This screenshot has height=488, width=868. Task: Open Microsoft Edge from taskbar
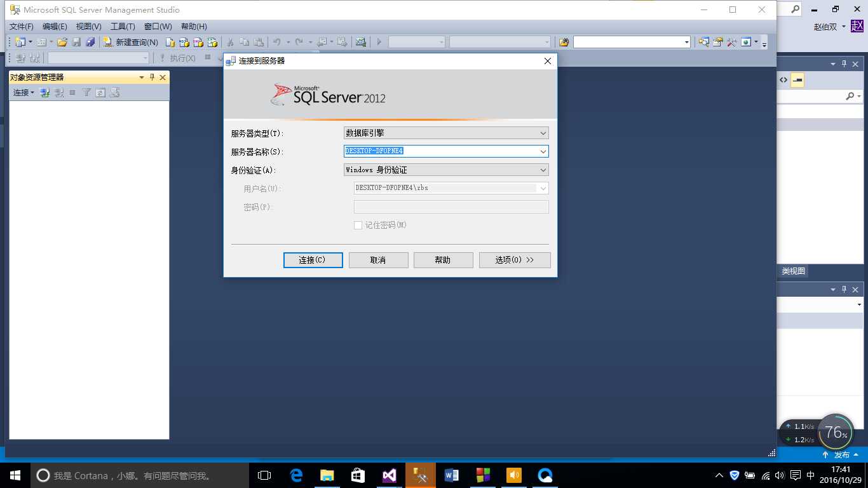296,475
